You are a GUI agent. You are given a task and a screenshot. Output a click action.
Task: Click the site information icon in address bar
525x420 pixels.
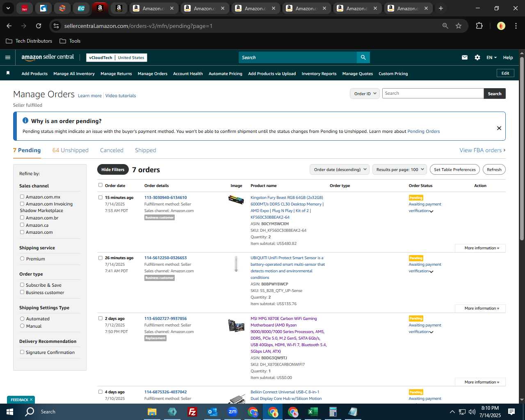click(x=57, y=26)
